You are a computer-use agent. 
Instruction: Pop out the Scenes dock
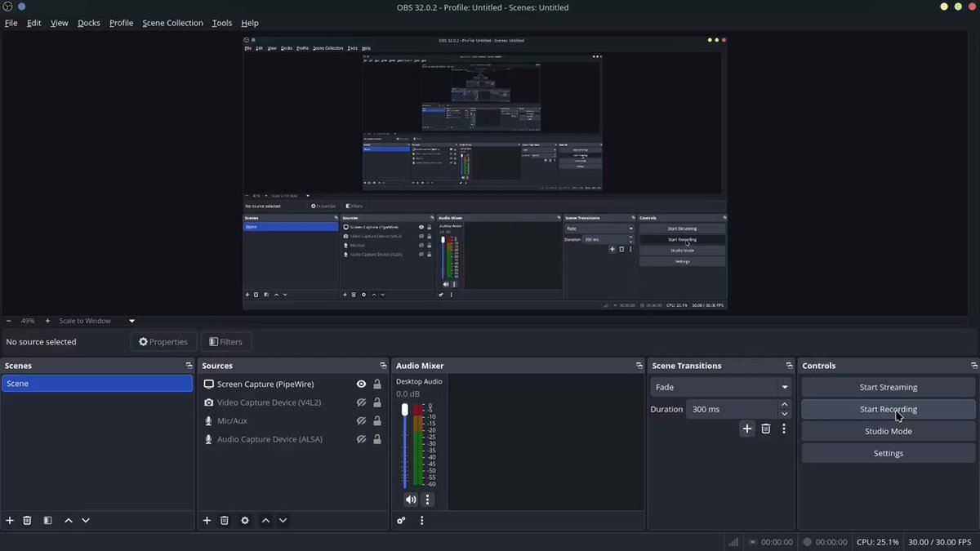pyautogui.click(x=189, y=366)
